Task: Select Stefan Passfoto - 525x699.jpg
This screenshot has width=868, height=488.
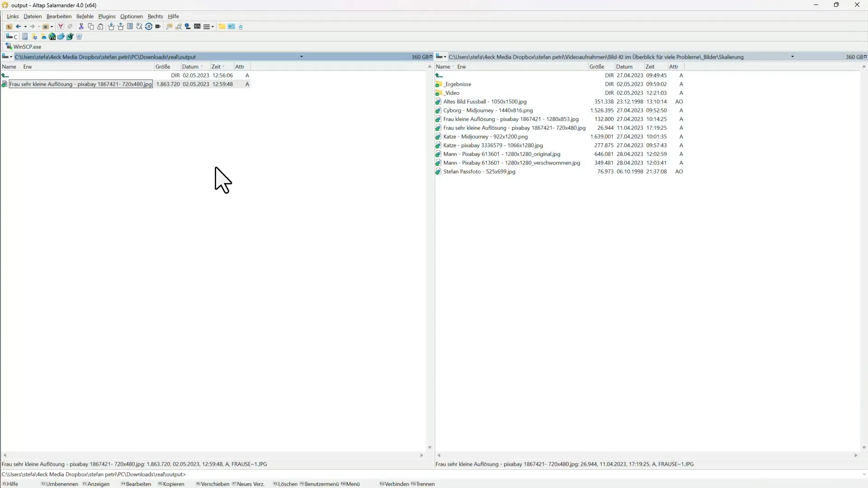Action: pos(479,172)
